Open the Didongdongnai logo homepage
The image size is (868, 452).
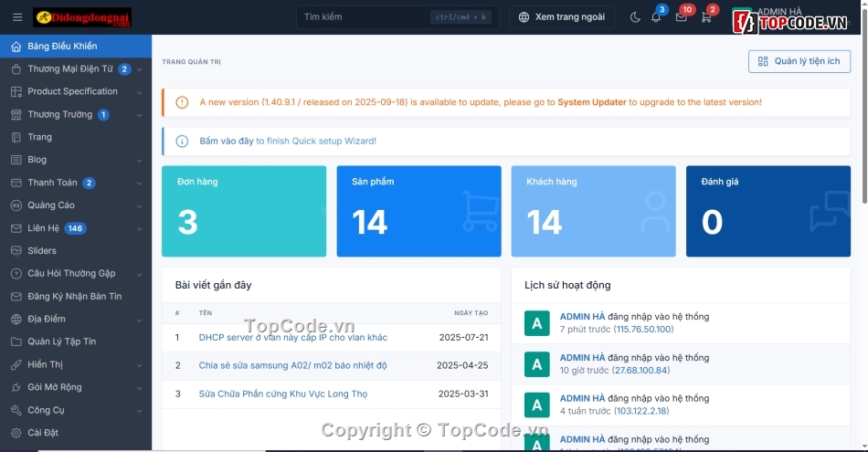pos(82,17)
